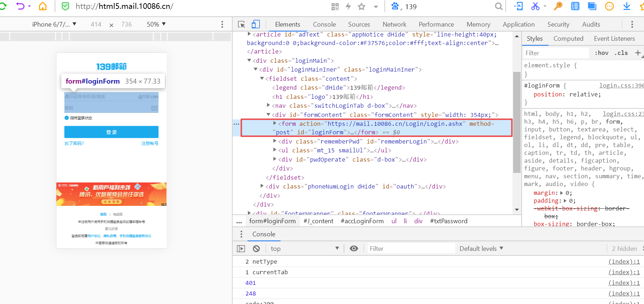The image size is (644, 304).
Task: Toggle the keep login state checkbox
Action: point(66,118)
